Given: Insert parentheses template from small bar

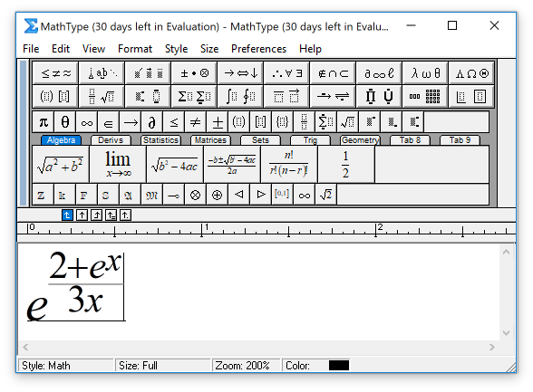Looking at the screenshot, I should (x=239, y=122).
